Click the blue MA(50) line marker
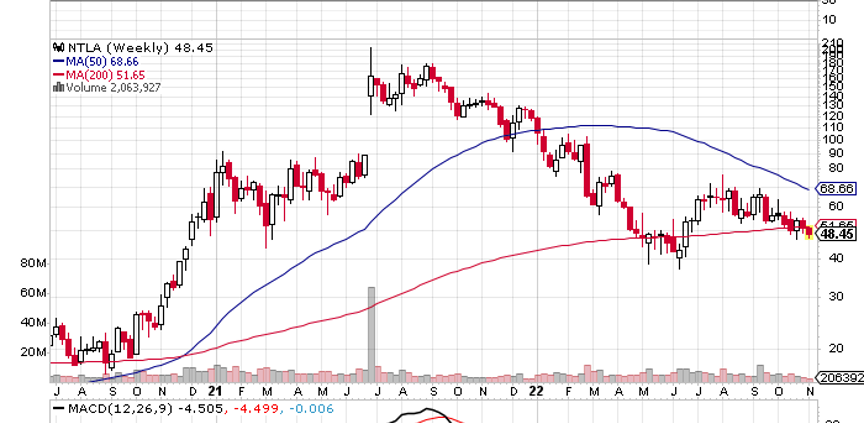Screen dimensions: 864x423 tap(57, 62)
